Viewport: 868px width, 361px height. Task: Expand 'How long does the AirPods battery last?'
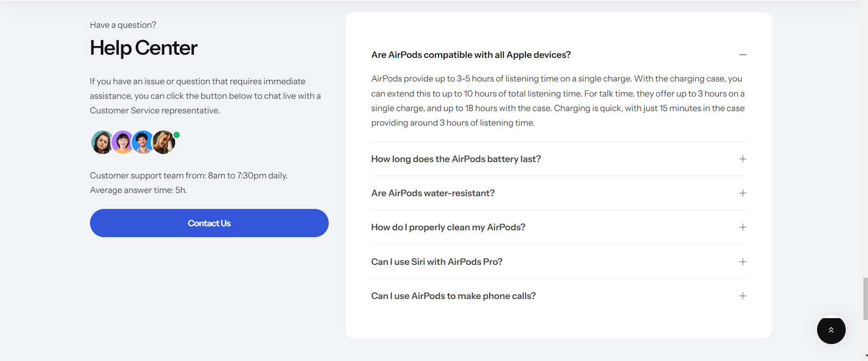tap(559, 159)
